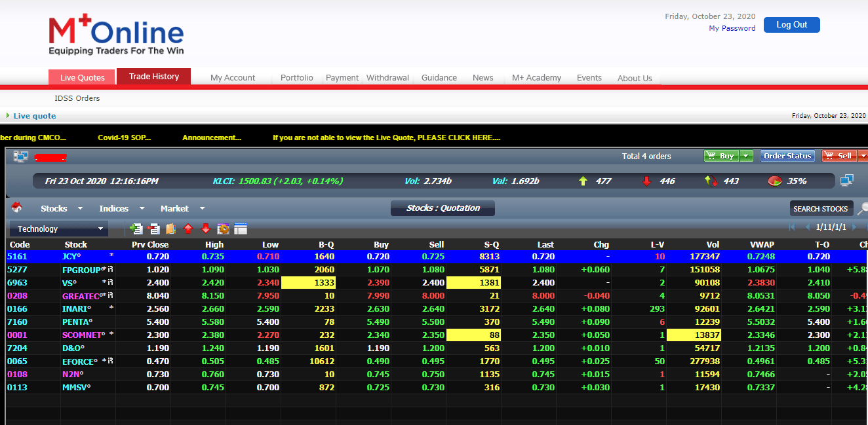Open My Account menu

pos(233,78)
